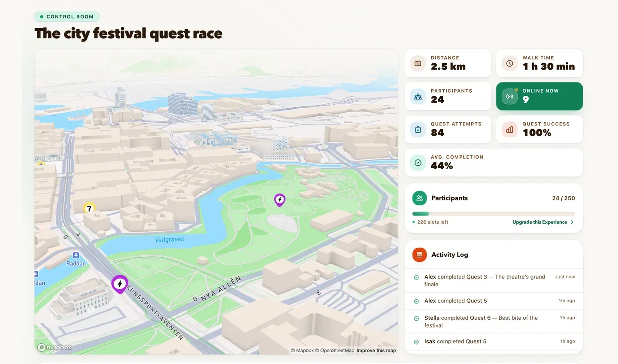The width and height of the screenshot is (618, 364).
Task: Click the Online Now broadcast icon
Action: point(509,97)
